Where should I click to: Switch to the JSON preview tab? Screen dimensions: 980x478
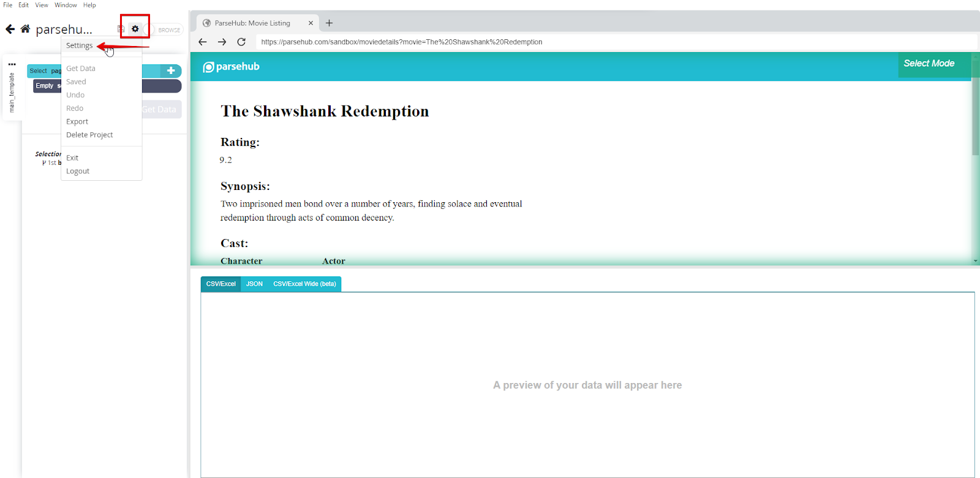tap(254, 284)
